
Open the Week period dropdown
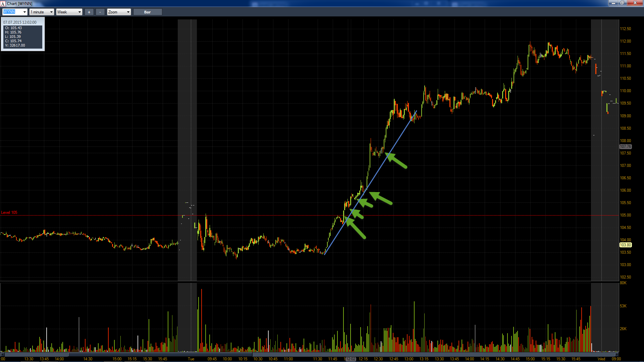pos(69,12)
